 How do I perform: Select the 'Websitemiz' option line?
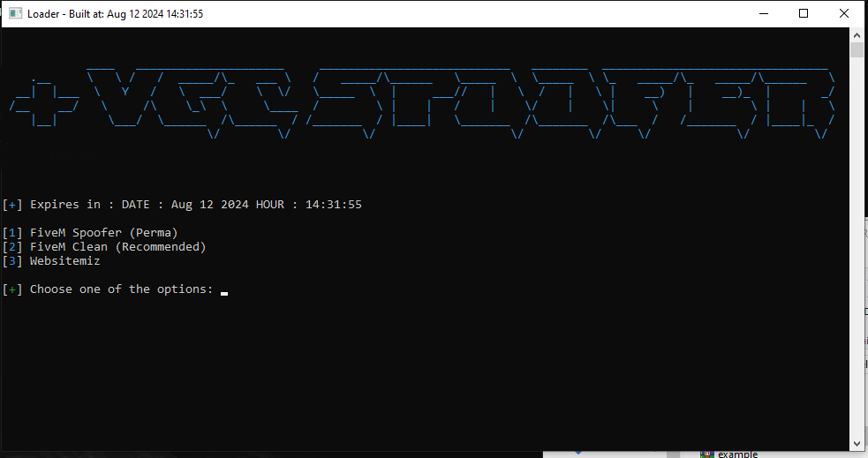[x=51, y=261]
